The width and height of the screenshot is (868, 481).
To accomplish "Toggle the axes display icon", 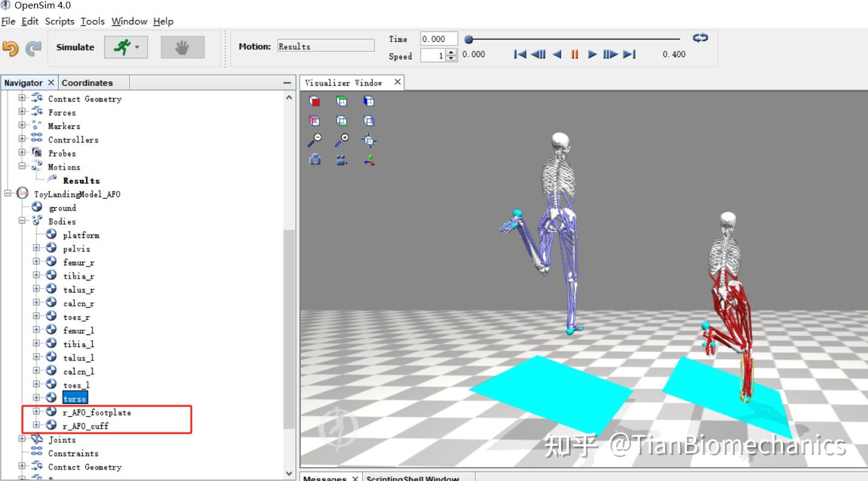I will [369, 160].
